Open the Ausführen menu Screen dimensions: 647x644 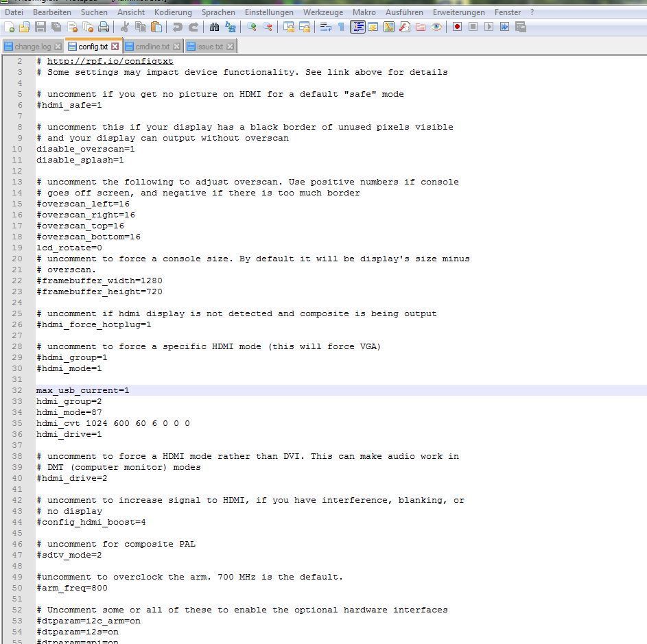point(404,12)
